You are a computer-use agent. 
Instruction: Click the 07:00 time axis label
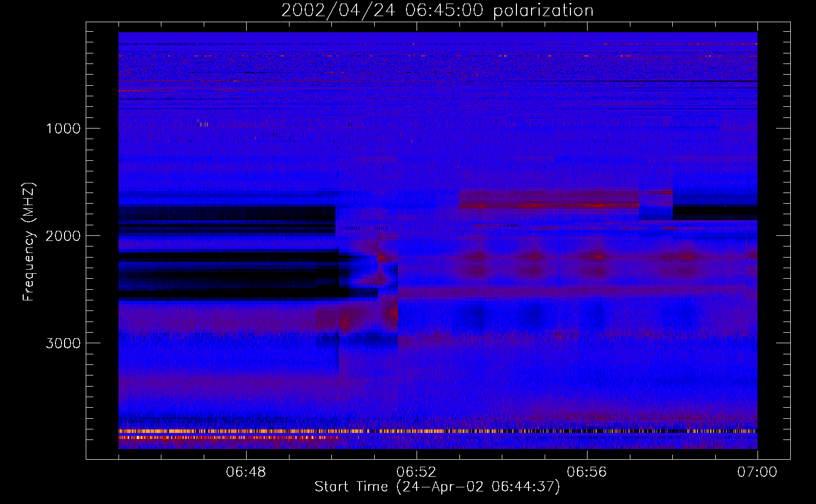tap(757, 472)
